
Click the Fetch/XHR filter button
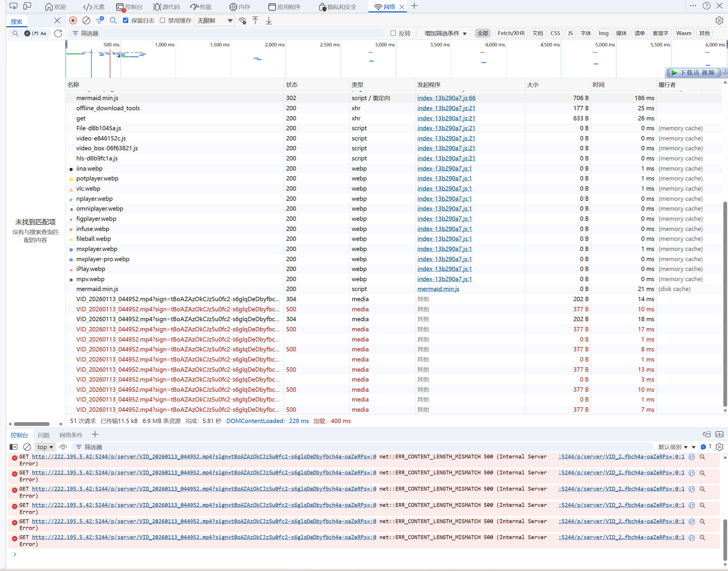pos(511,33)
